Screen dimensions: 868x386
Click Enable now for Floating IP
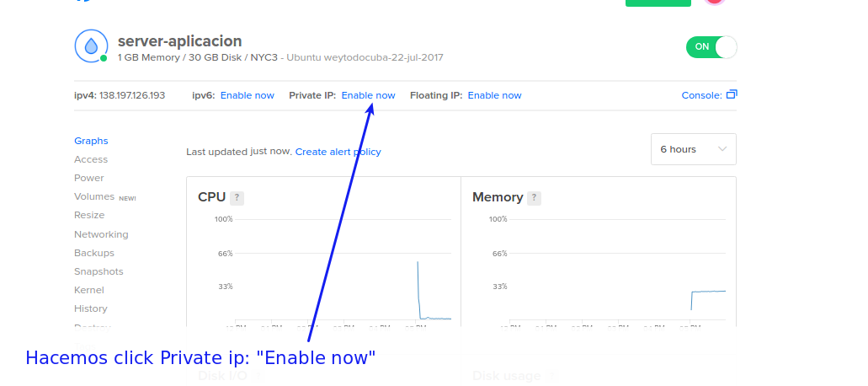(494, 95)
